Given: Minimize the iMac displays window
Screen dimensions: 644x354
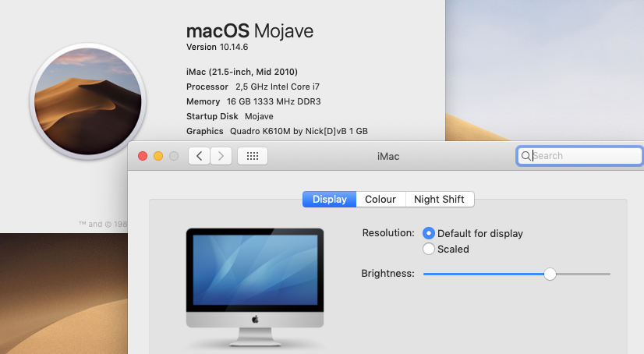Looking at the screenshot, I should [x=158, y=156].
